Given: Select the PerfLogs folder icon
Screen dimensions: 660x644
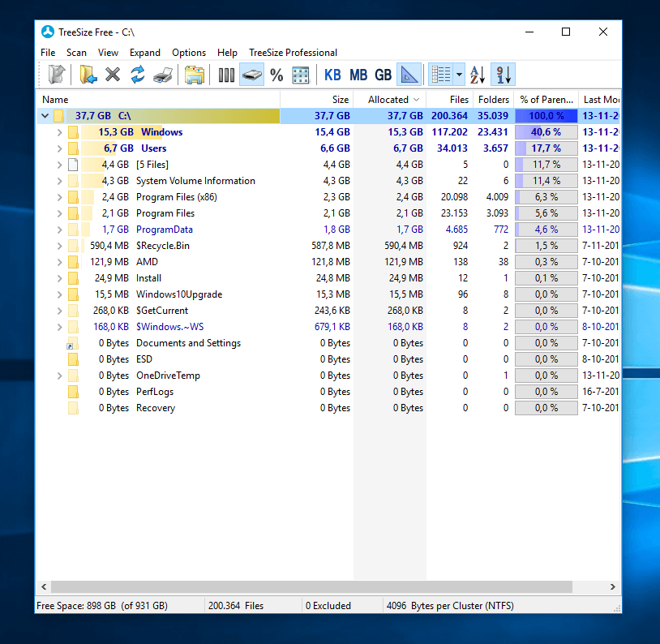Looking at the screenshot, I should (x=73, y=392).
